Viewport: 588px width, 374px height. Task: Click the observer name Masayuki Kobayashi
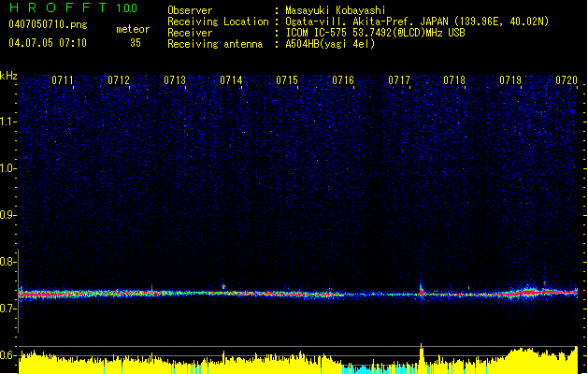(x=336, y=10)
